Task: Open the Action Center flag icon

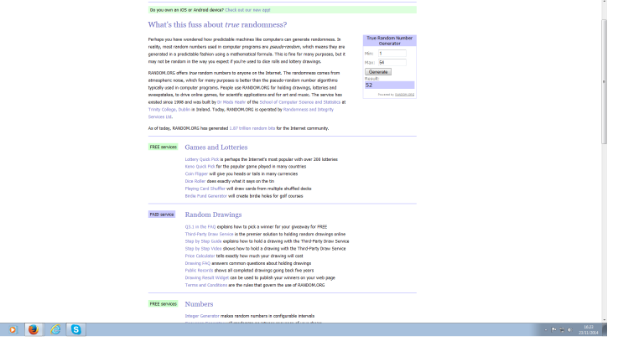Action: click(553, 329)
